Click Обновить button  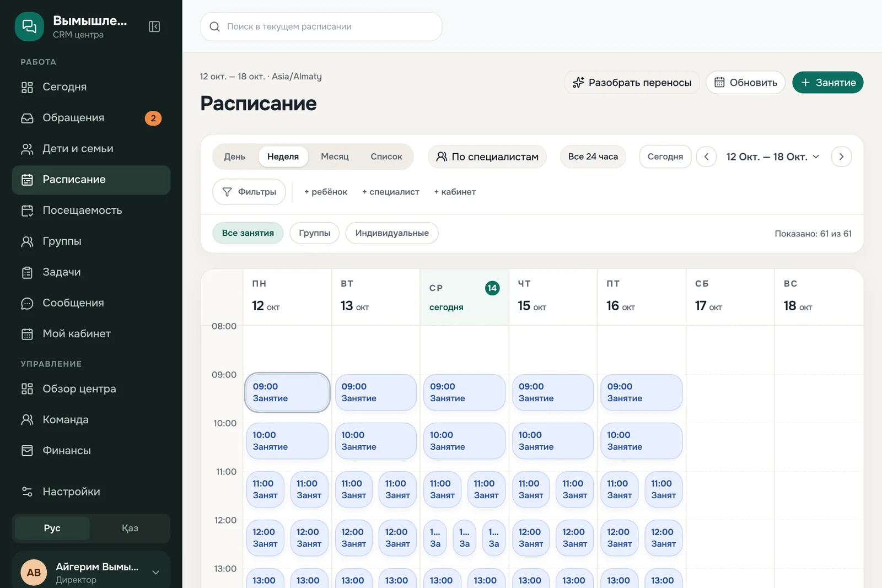(x=746, y=83)
